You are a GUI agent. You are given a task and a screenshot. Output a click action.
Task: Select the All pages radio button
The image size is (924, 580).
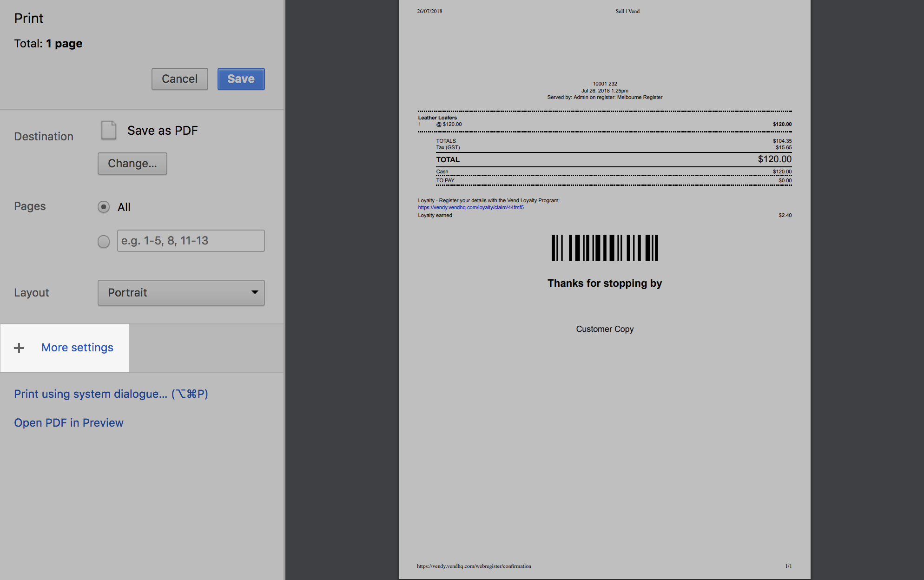tap(104, 207)
